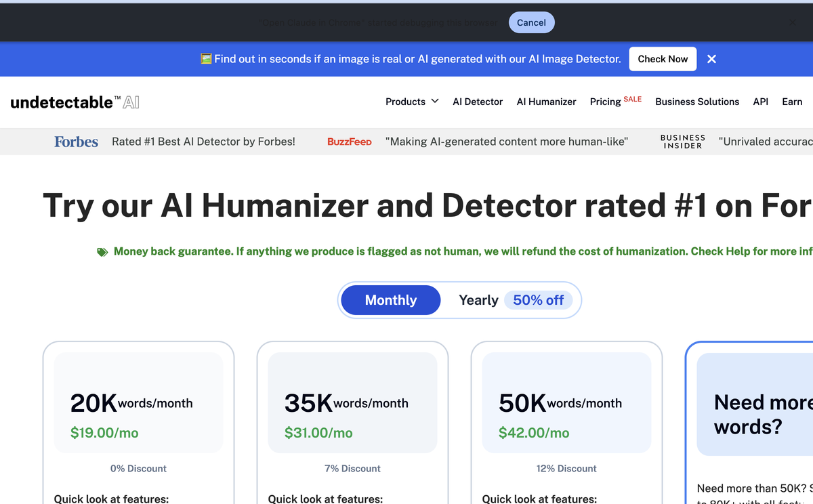Image resolution: width=813 pixels, height=504 pixels.
Task: Open Business Solutions in navigation
Action: tap(697, 102)
